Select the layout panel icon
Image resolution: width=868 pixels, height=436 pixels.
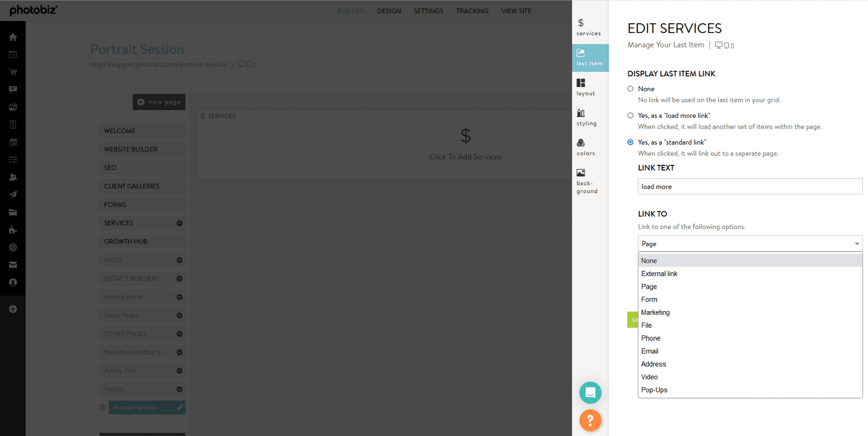click(x=585, y=88)
